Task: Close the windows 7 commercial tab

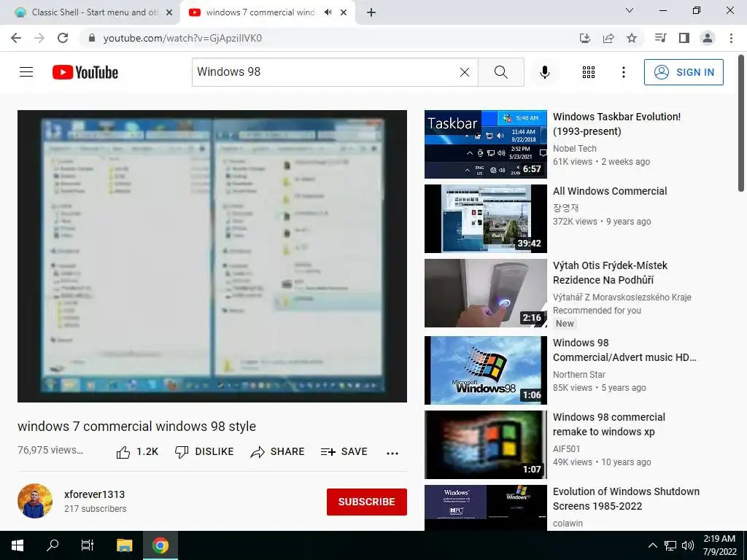Action: point(344,12)
